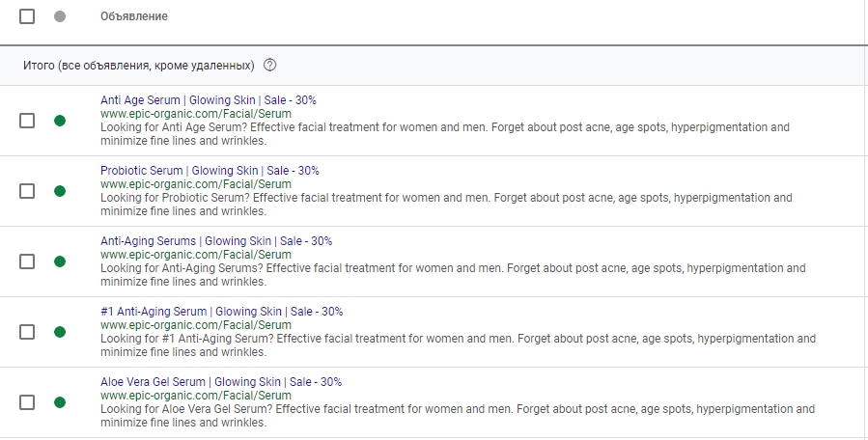868x440 pixels.
Task: Click the Итого summary row text
Action: 138,66
